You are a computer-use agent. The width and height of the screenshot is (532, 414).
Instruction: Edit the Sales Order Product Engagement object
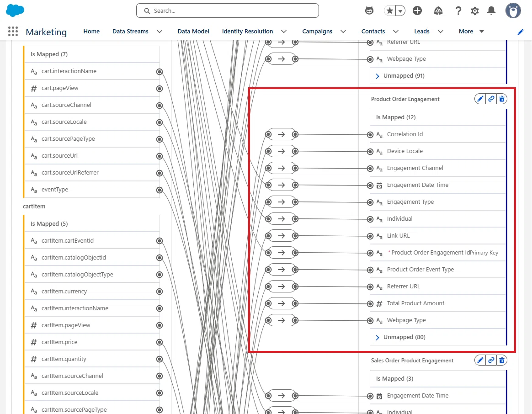coord(480,360)
